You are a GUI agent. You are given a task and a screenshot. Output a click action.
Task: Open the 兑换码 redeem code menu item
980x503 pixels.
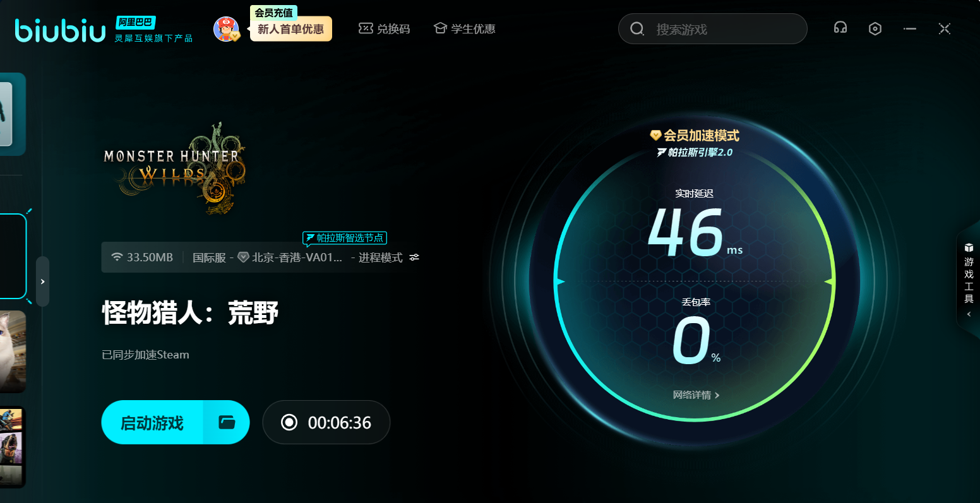384,29
